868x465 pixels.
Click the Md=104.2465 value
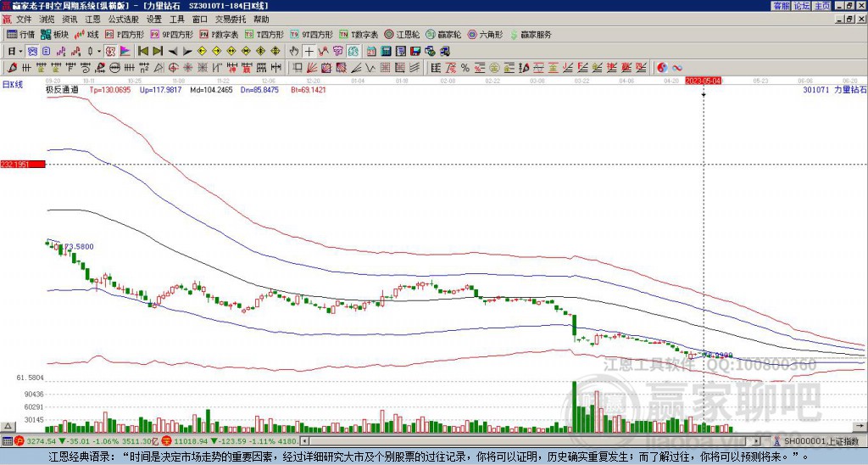(211, 89)
